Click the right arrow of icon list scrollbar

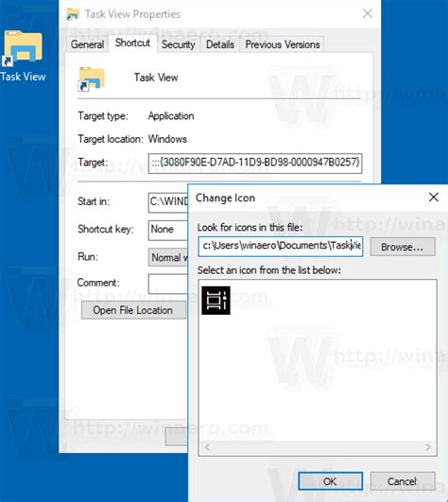tap(428, 447)
